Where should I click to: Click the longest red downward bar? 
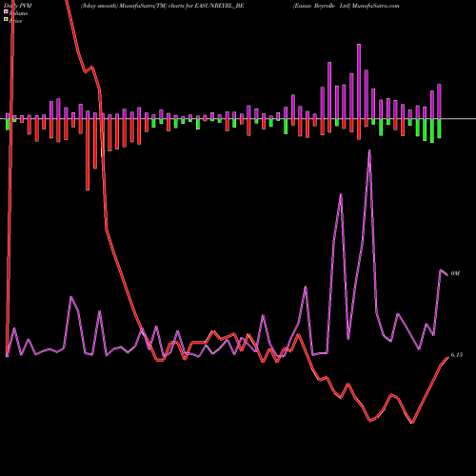click(88, 154)
